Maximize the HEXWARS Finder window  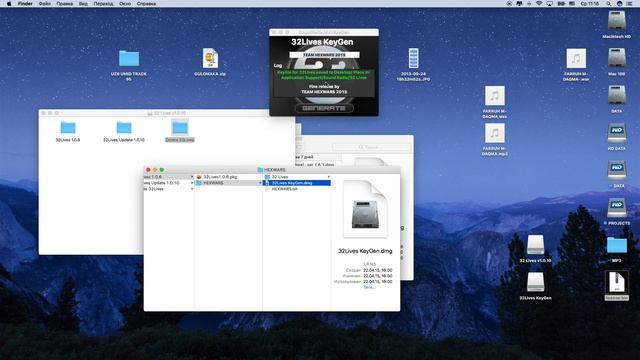coord(162,170)
